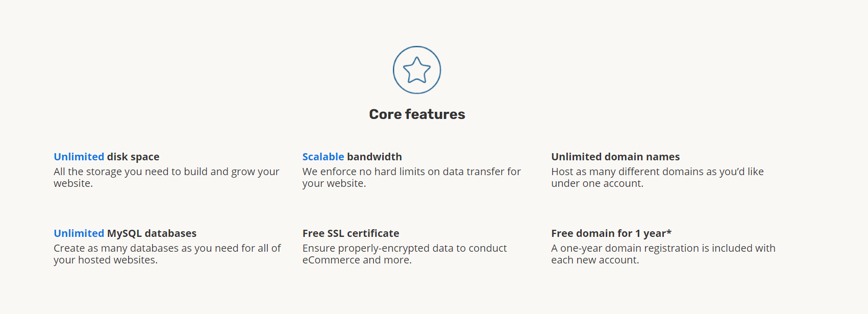Click the "Host as many different domains" text
The height and width of the screenshot is (314, 868).
[x=657, y=177]
